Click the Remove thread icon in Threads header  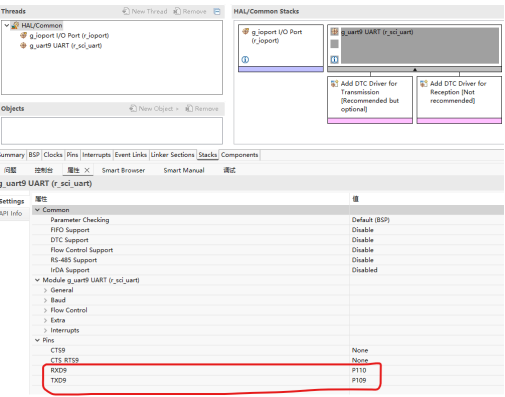coord(177,11)
